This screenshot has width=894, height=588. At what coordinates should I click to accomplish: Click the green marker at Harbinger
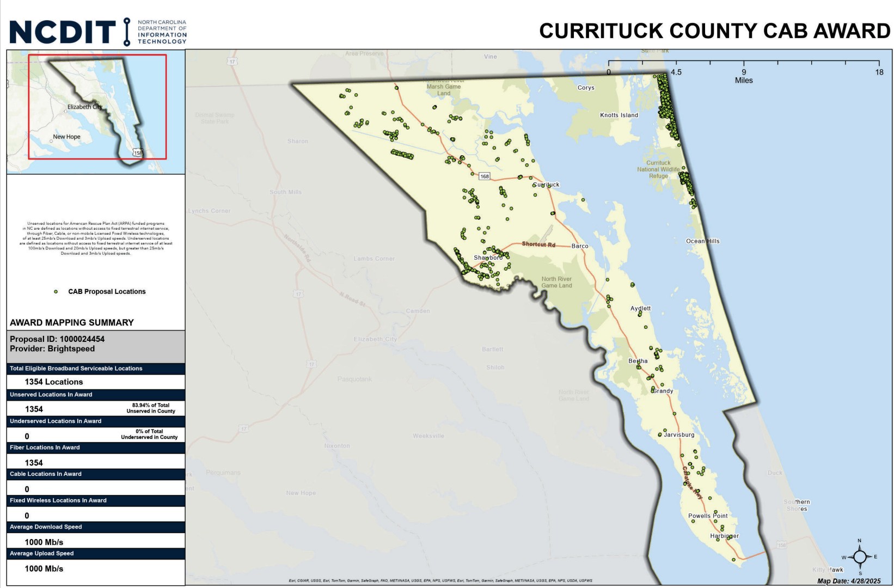coord(729,537)
